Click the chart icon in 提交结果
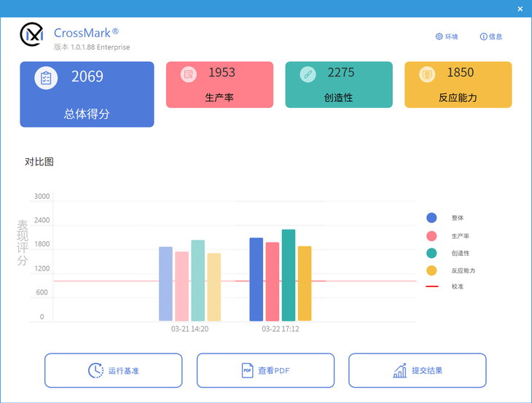 400,370
